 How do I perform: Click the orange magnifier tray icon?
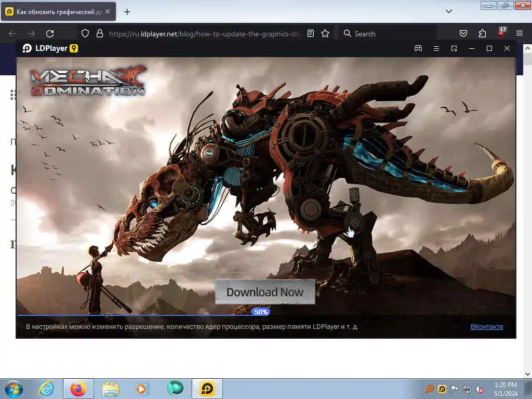pos(430,389)
